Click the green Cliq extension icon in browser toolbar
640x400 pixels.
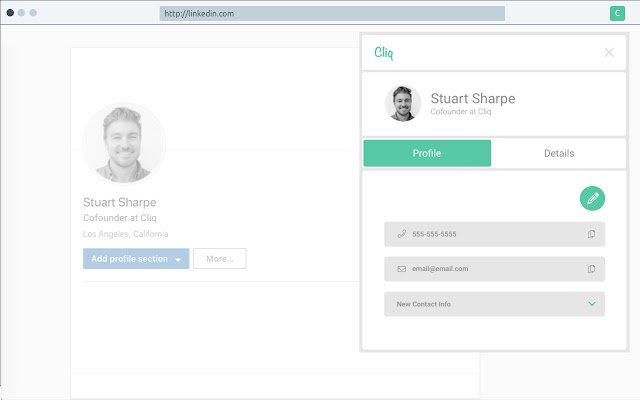(x=617, y=13)
